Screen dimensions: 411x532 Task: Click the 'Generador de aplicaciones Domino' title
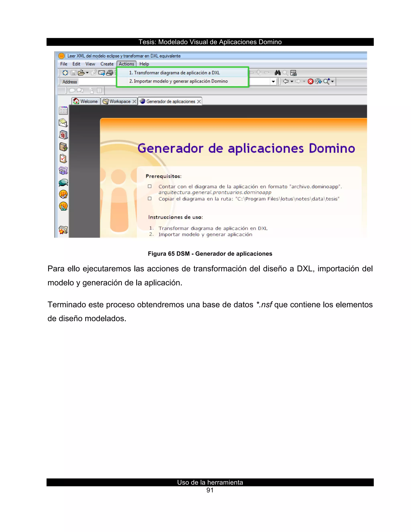(246, 148)
